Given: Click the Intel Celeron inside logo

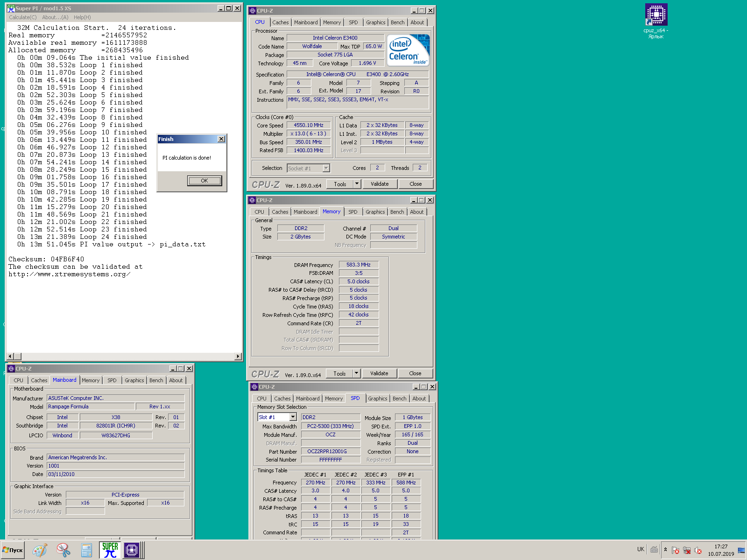Looking at the screenshot, I should pyautogui.click(x=408, y=50).
